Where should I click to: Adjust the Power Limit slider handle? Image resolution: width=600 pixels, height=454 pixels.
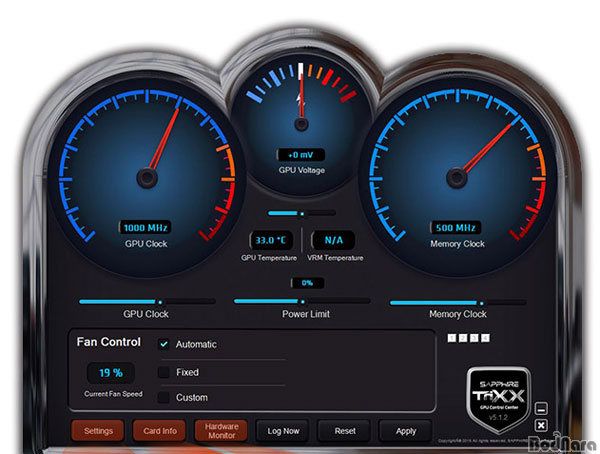click(303, 302)
